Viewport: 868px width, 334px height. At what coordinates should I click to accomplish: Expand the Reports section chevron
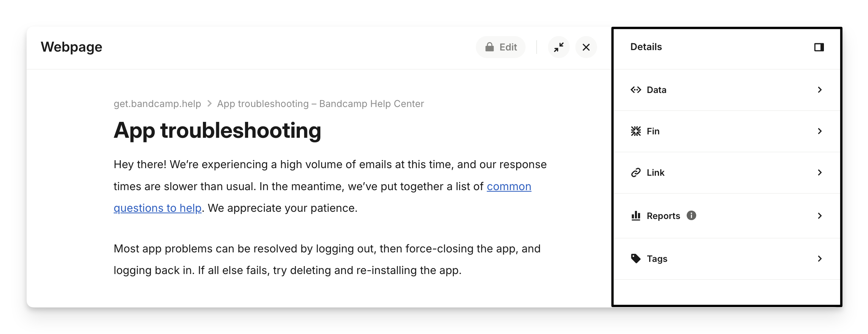click(x=820, y=216)
